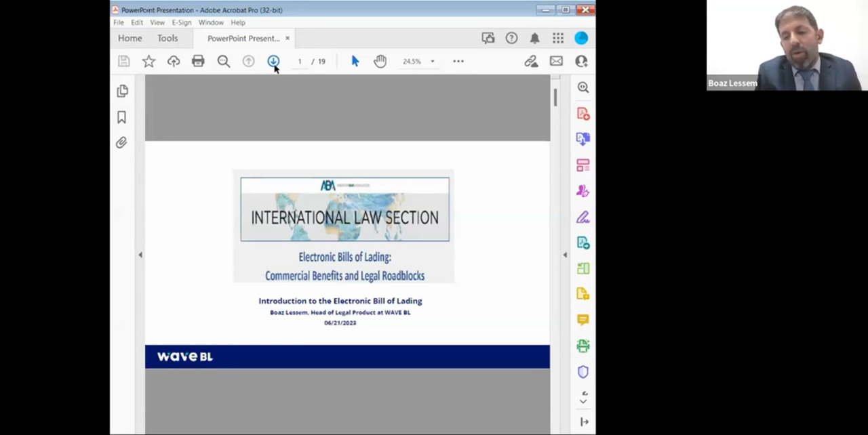Open the page thumbnails panel
This screenshot has width=868, height=435.
pyautogui.click(x=122, y=91)
